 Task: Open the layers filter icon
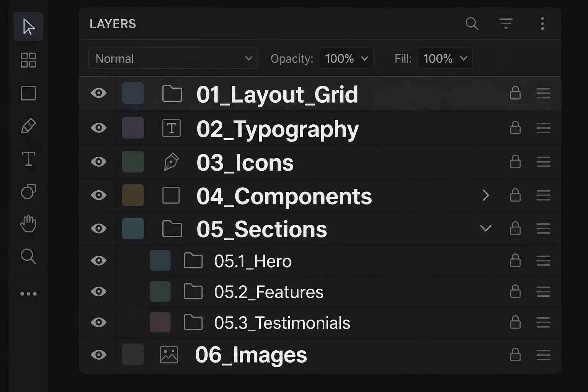tap(506, 24)
